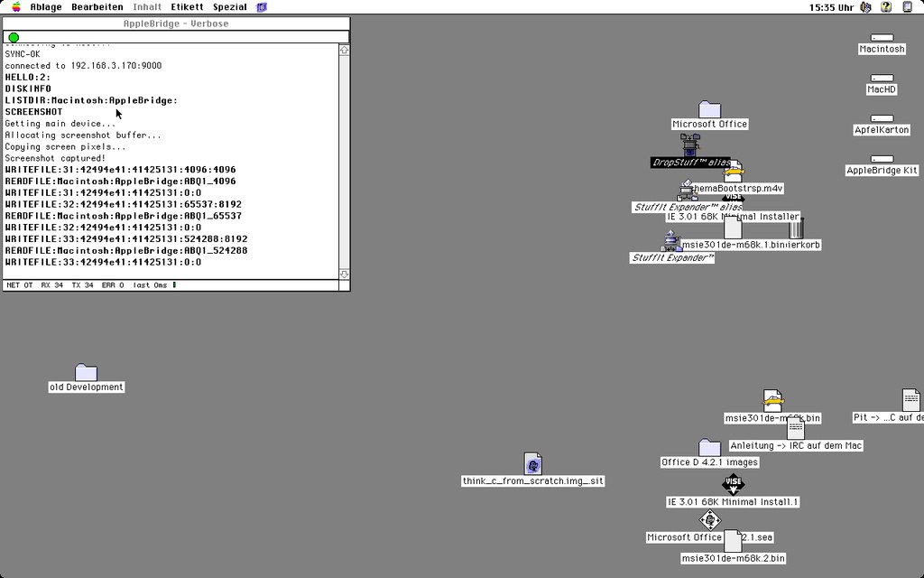The image size is (924, 578).
Task: Click the purple icon after Spezial menu
Action: tap(262, 7)
